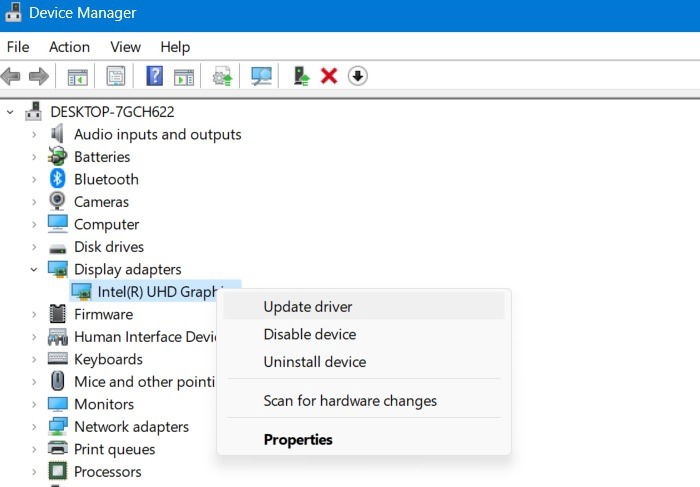Open the Action menu

click(69, 47)
